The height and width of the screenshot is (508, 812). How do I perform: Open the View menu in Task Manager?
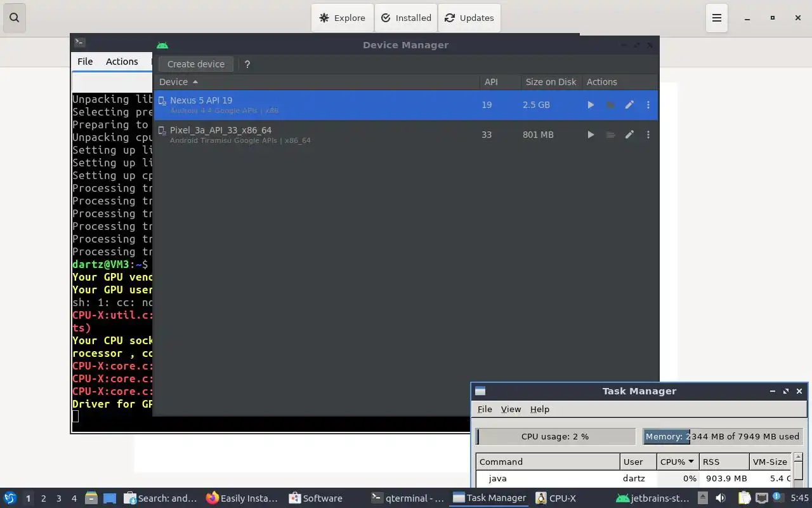click(x=511, y=410)
